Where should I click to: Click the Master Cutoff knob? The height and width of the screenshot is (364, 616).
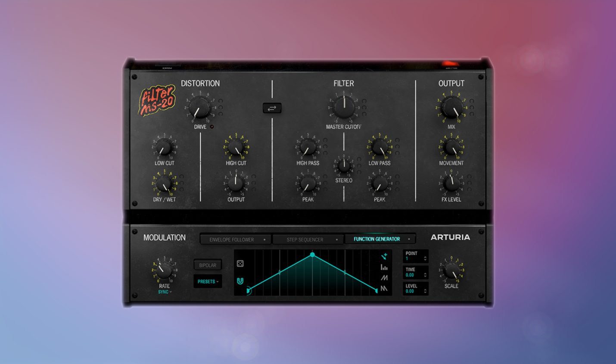344,107
